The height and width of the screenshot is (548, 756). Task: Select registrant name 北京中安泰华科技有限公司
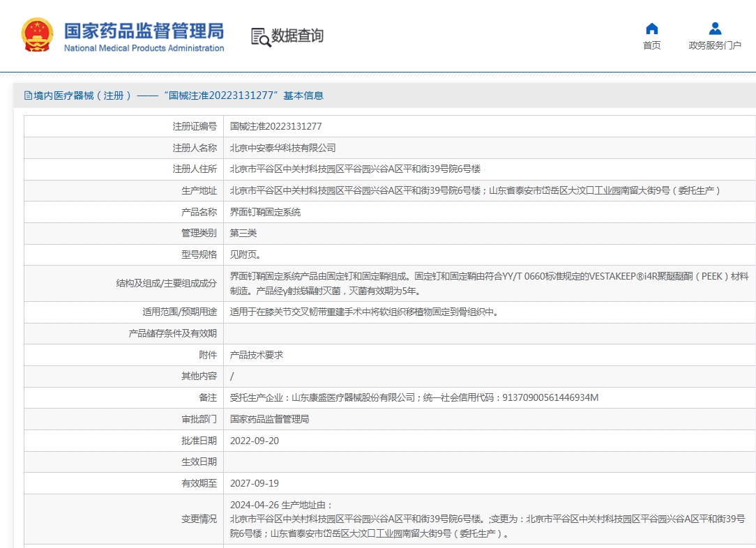[282, 148]
